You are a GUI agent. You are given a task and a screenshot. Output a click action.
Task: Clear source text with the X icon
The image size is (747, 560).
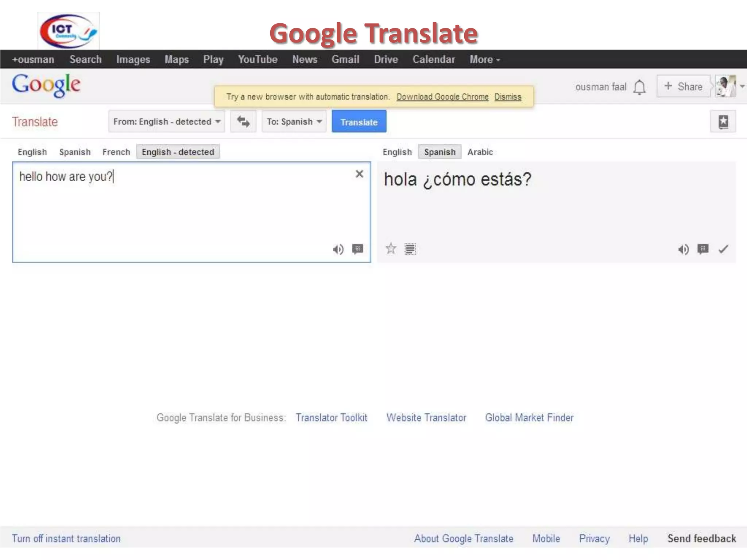[x=359, y=174]
